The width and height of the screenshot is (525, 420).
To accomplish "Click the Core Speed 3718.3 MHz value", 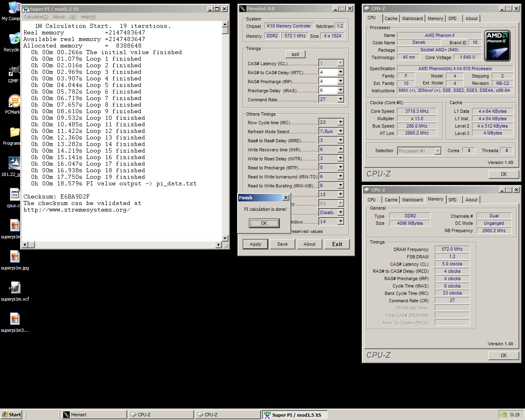I will coord(417,111).
